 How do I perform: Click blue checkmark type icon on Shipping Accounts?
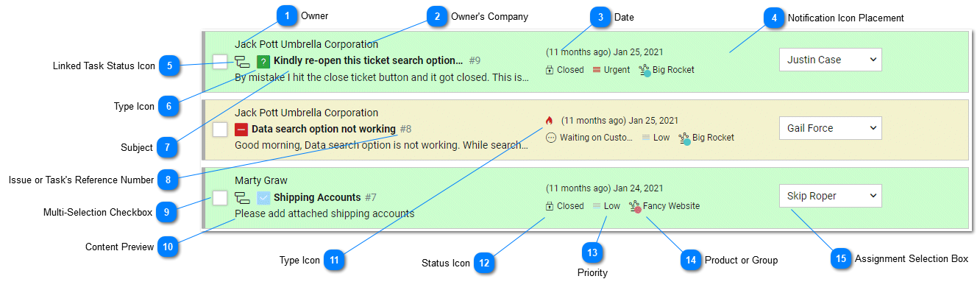point(263,197)
